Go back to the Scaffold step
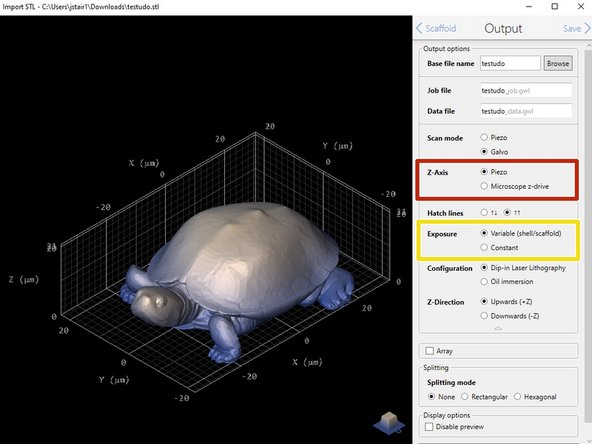592x444 pixels. pos(436,28)
